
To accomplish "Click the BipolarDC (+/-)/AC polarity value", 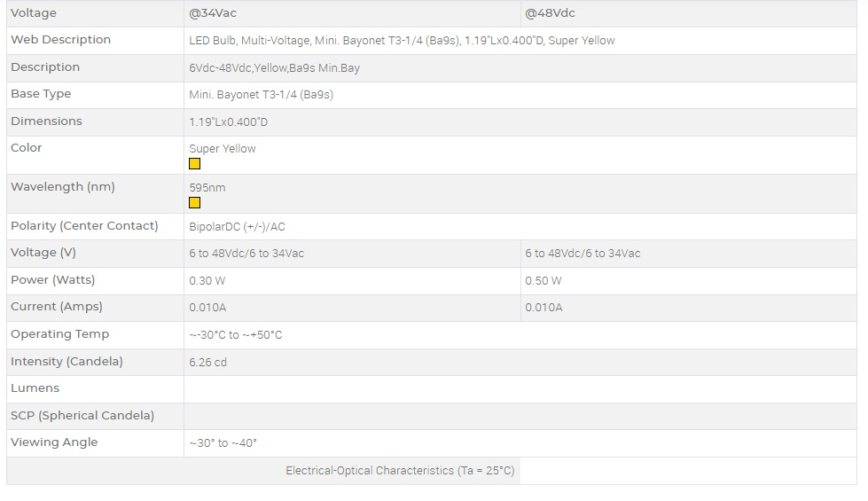I will (x=237, y=226).
